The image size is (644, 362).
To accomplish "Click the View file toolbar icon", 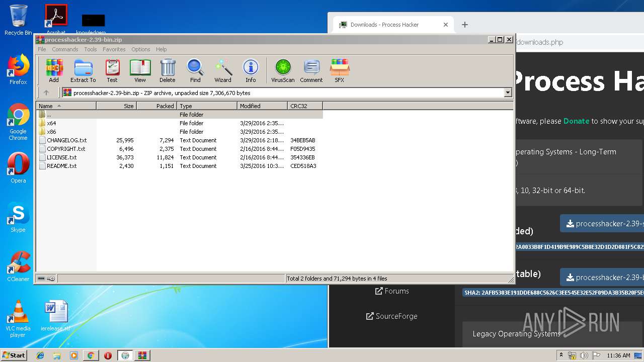I will tap(140, 70).
